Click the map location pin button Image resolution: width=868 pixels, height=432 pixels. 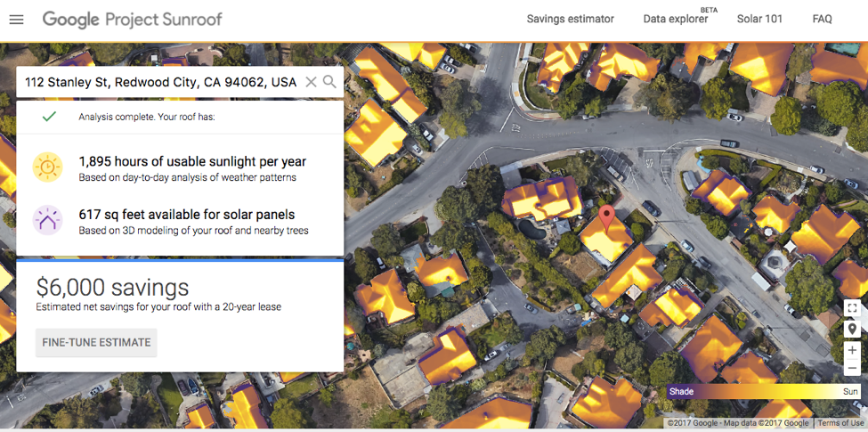click(x=852, y=330)
